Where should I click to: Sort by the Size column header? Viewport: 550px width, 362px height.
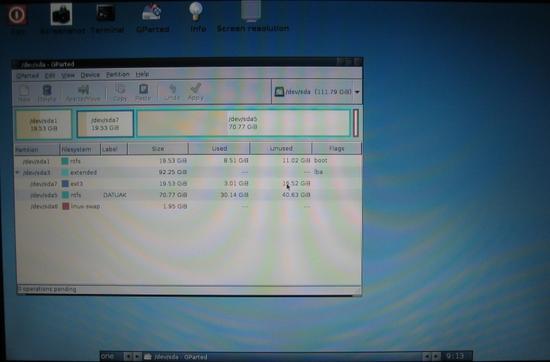click(158, 149)
